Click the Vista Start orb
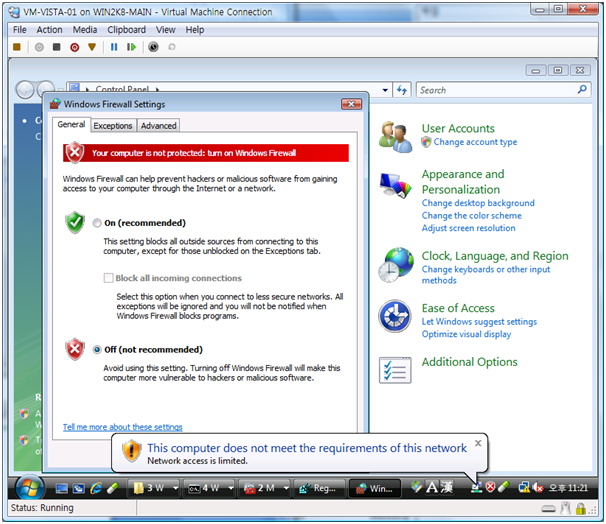 [x=29, y=488]
